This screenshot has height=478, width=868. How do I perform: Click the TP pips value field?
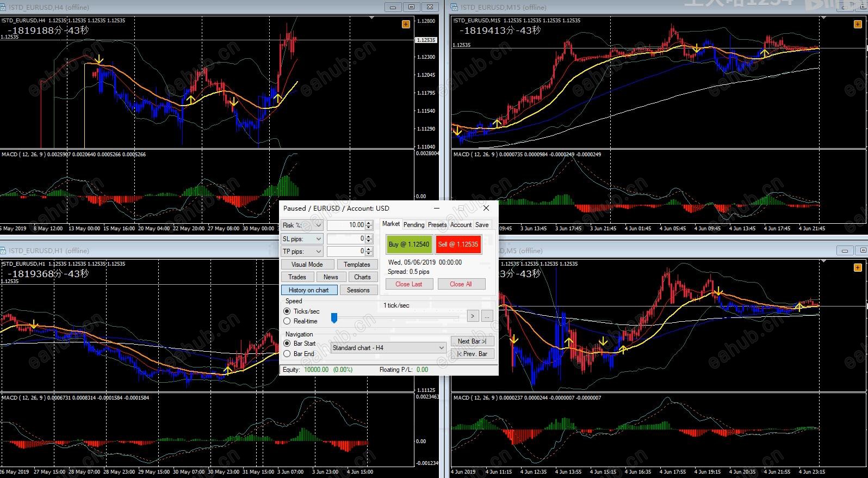click(x=346, y=251)
